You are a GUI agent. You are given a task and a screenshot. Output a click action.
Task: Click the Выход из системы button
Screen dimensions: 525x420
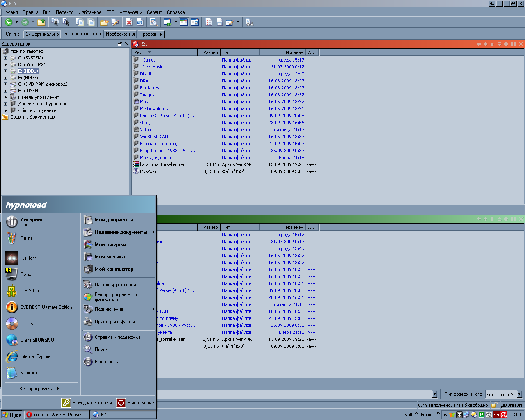tap(87, 403)
